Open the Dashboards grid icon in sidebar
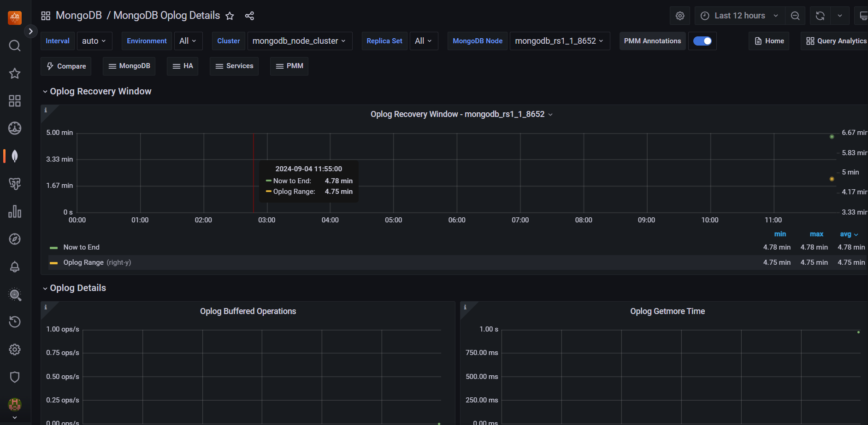Viewport: 868px width, 425px height. pos(15,101)
